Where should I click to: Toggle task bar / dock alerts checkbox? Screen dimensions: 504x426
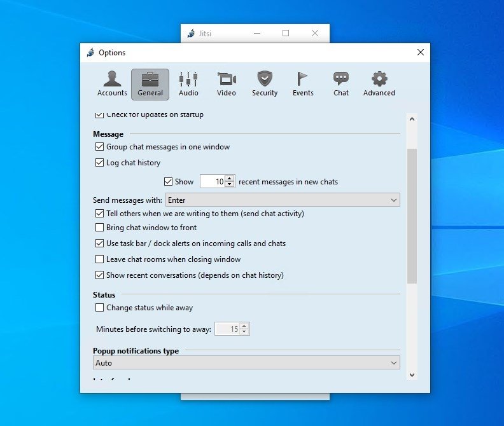tap(99, 243)
